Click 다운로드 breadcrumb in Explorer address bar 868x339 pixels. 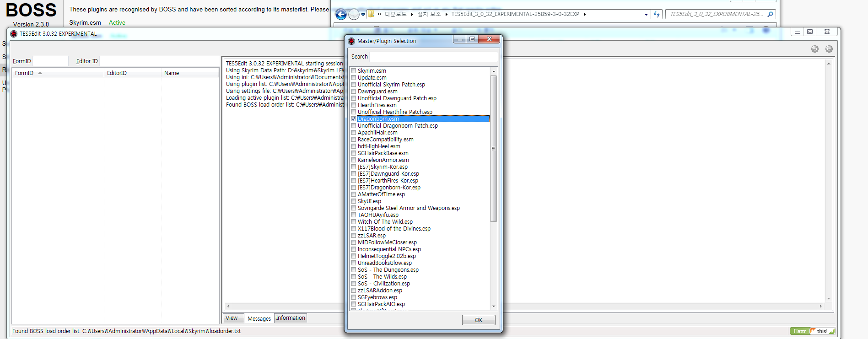[396, 14]
